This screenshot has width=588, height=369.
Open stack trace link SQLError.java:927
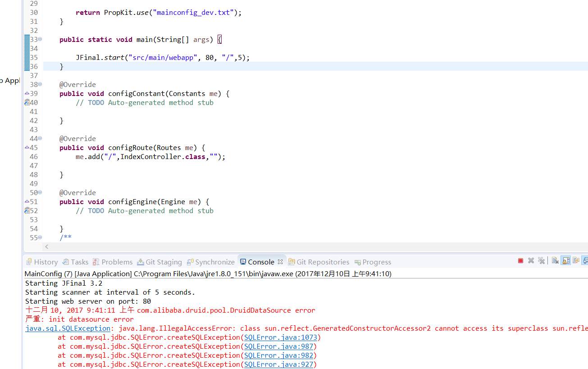279,364
